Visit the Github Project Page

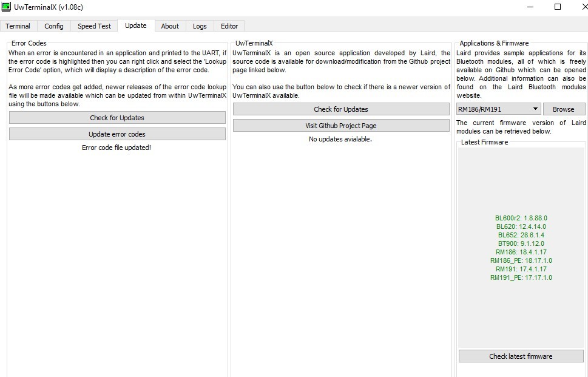pyautogui.click(x=341, y=126)
